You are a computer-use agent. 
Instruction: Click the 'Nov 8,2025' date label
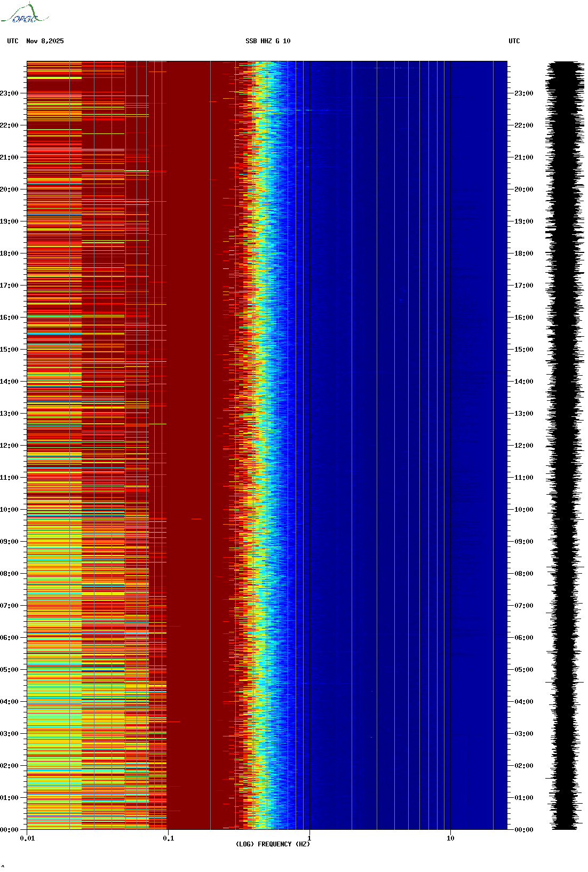click(x=45, y=41)
